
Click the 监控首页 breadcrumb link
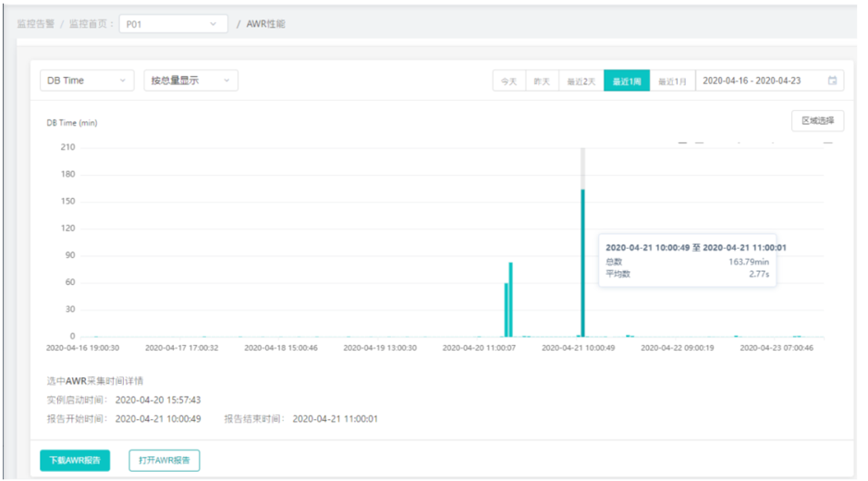tap(89, 24)
